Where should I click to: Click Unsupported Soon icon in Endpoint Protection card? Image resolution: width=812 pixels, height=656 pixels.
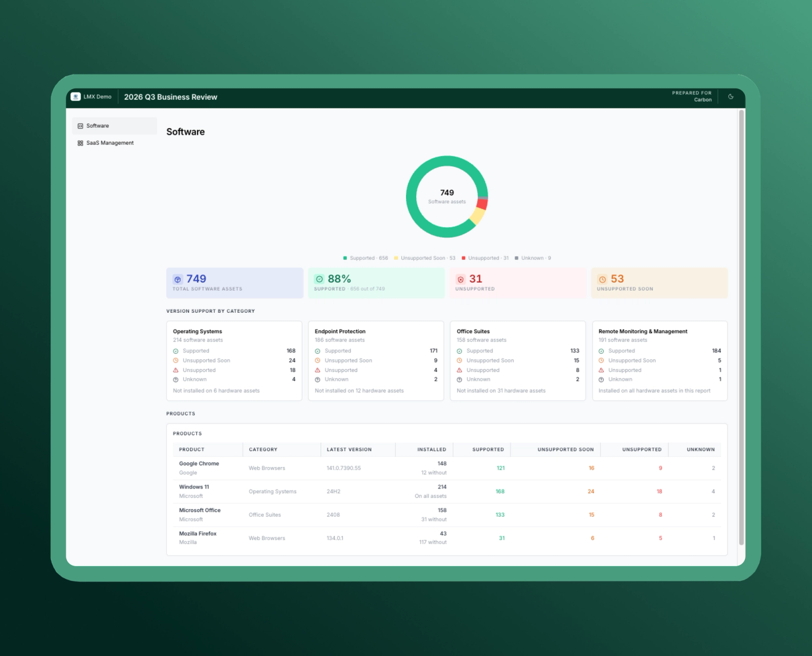tap(318, 361)
